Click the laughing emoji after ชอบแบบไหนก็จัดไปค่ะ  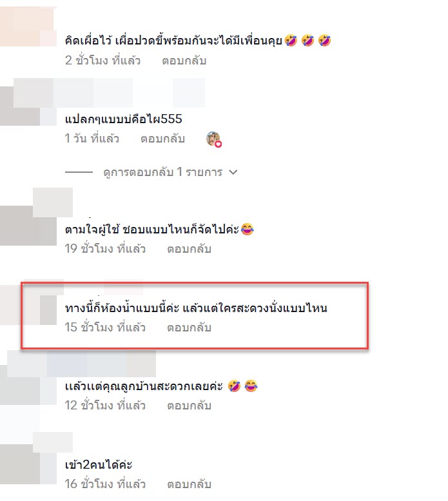coord(248,229)
